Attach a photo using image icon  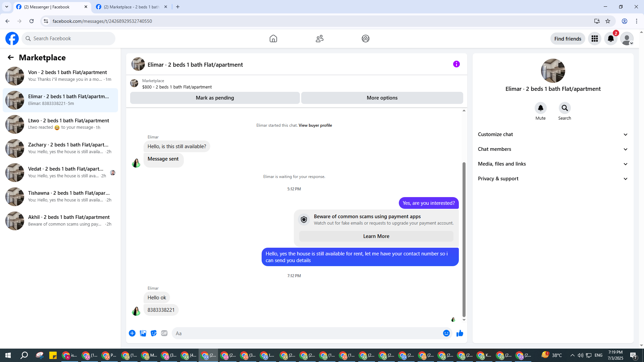pyautogui.click(x=143, y=333)
